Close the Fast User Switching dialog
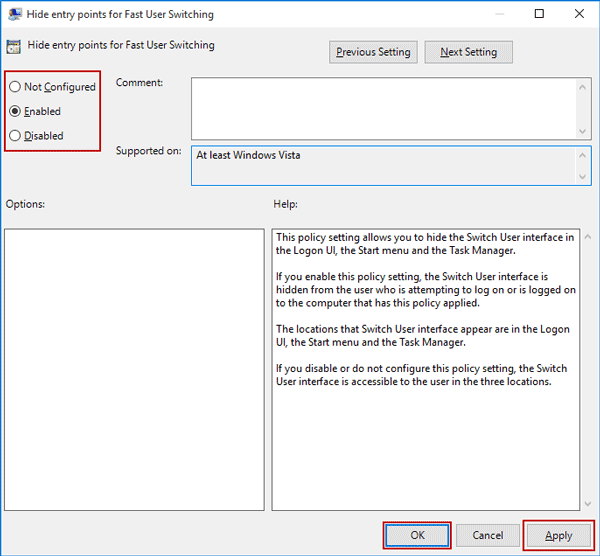 581,14
